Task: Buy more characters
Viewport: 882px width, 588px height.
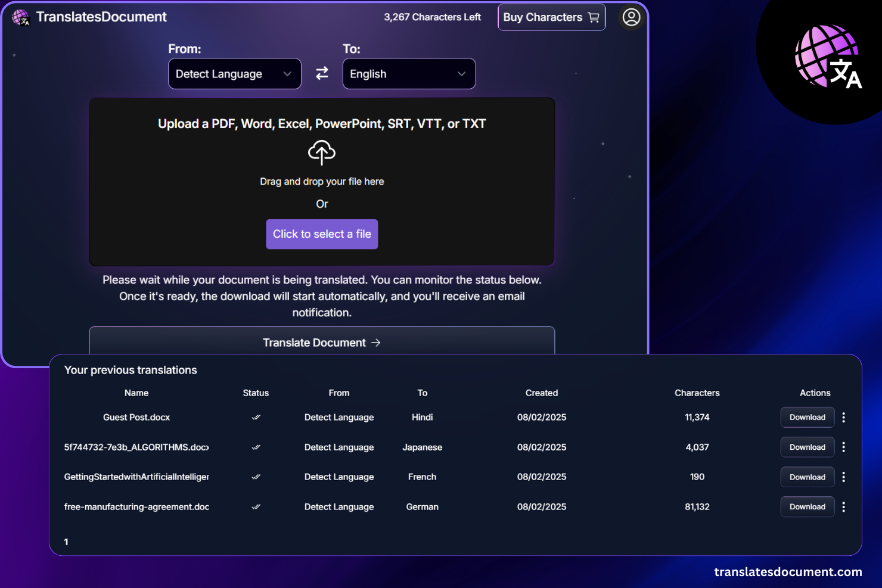Action: (552, 17)
